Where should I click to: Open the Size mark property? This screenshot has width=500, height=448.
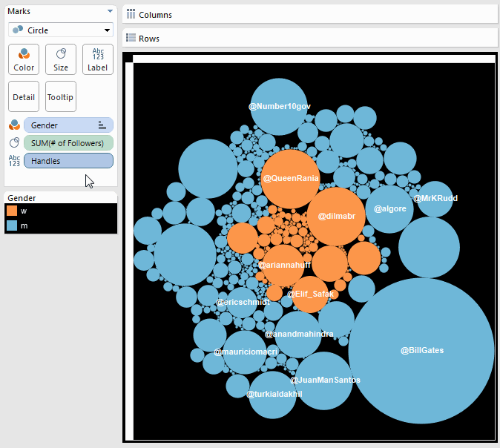pos(61,59)
